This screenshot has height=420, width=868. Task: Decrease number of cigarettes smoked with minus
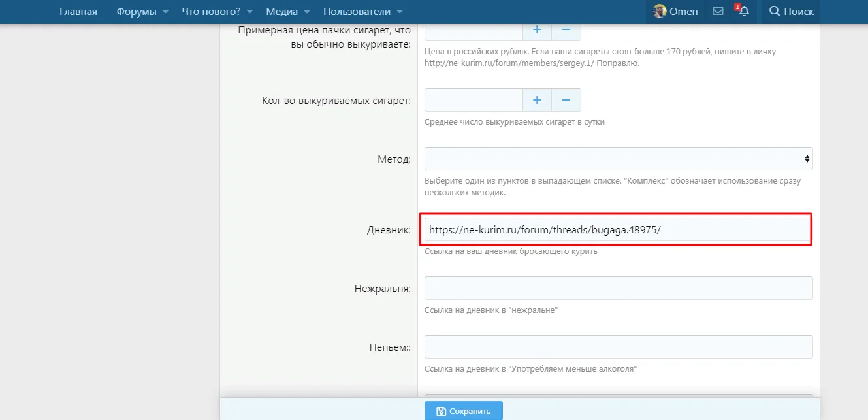566,100
